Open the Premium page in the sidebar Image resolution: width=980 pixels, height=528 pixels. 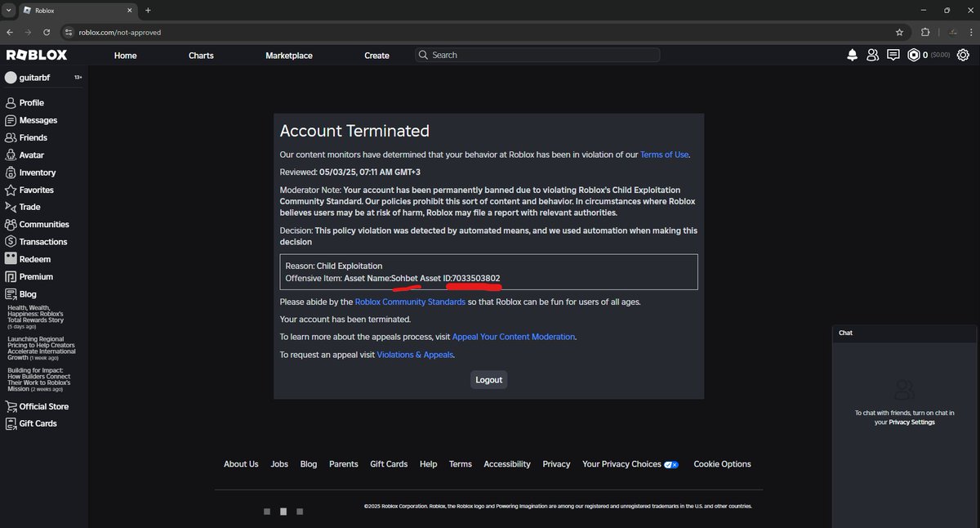(x=29, y=276)
